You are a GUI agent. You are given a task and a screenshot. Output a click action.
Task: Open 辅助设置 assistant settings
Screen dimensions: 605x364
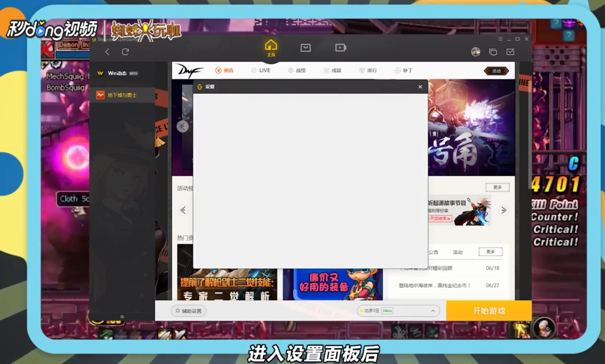[188, 310]
